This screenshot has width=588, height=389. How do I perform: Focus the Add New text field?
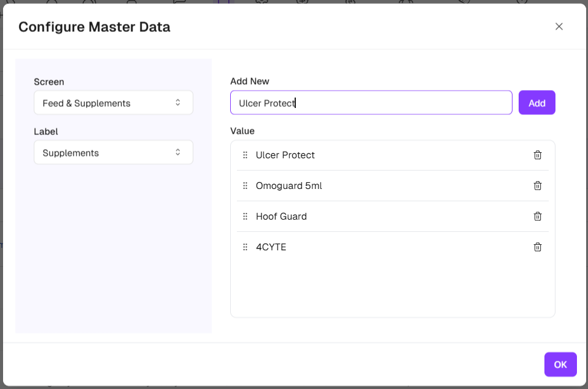(x=371, y=103)
